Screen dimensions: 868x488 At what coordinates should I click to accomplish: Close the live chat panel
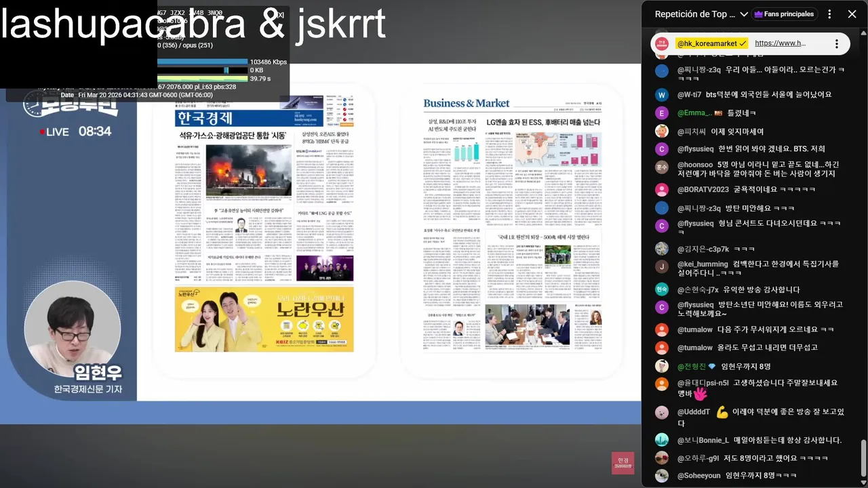tap(852, 14)
